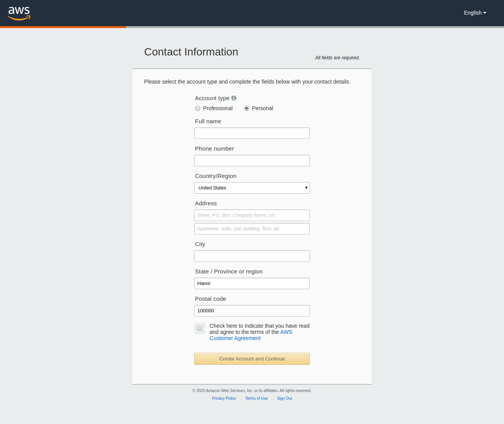Click the Sign Out link
Screen dimensions: 504x424
[x=284, y=398]
